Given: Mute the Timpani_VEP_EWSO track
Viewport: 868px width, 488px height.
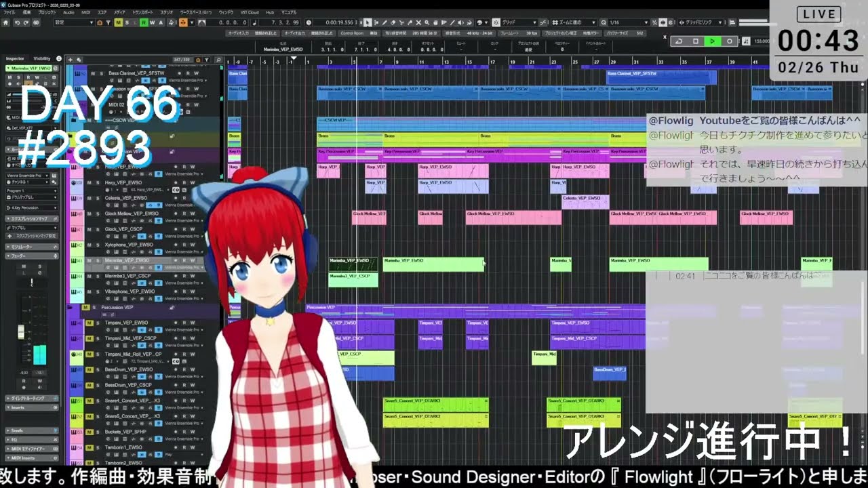Looking at the screenshot, I should tap(90, 323).
